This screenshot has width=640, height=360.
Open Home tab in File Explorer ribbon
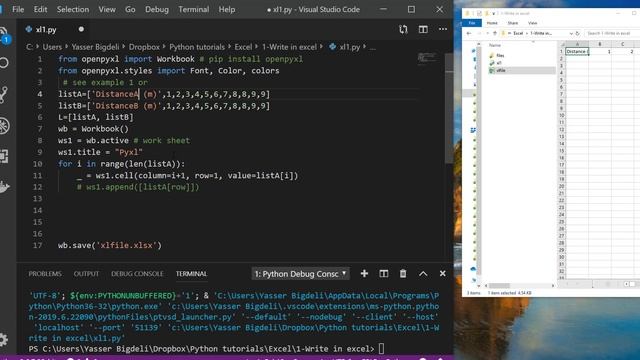point(492,23)
